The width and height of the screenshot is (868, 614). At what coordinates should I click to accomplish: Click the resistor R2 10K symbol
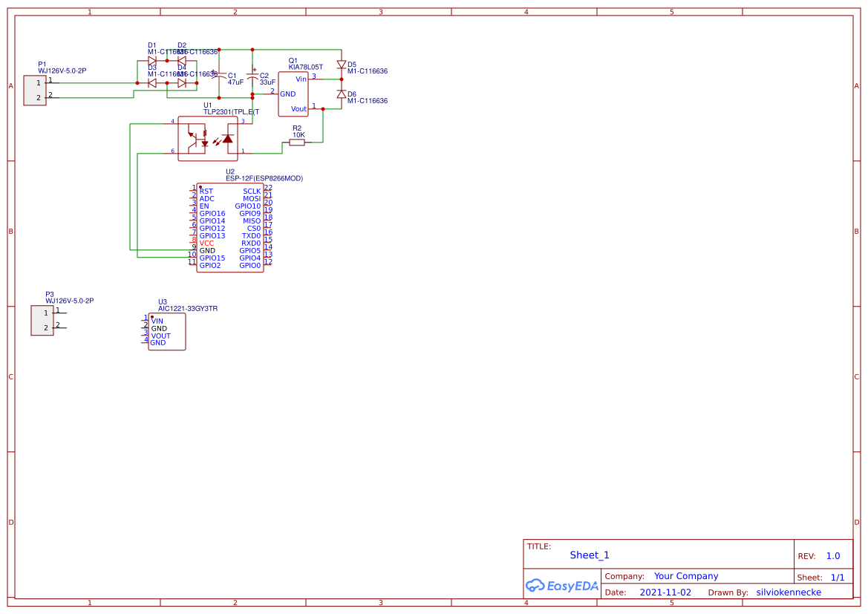pos(297,141)
